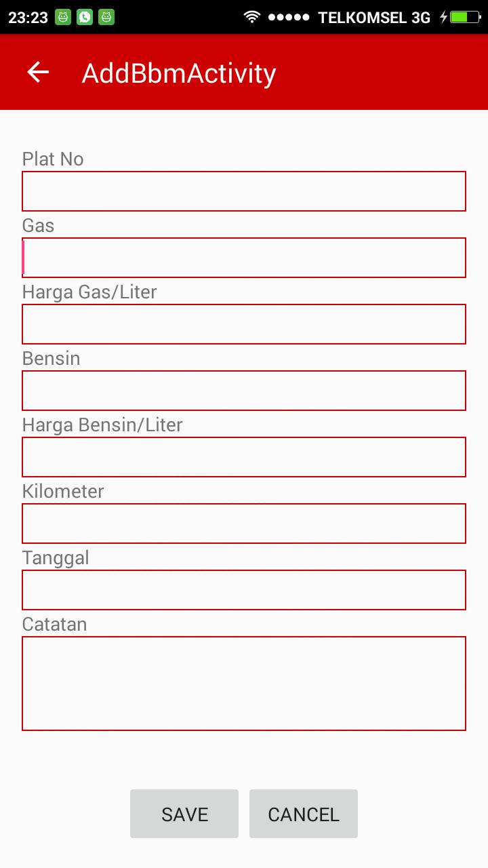The image size is (488, 868).
Task: Tap the back arrow in the header
Action: click(x=38, y=72)
